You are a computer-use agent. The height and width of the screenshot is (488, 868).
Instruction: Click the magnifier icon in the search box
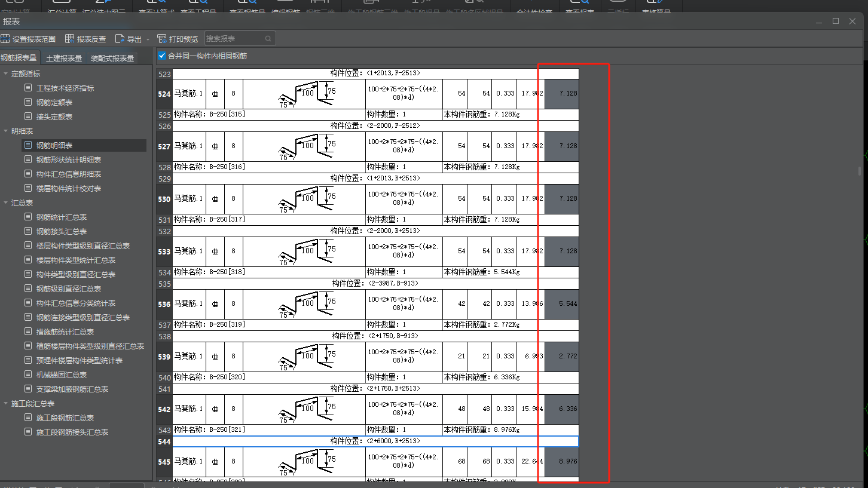pyautogui.click(x=268, y=39)
